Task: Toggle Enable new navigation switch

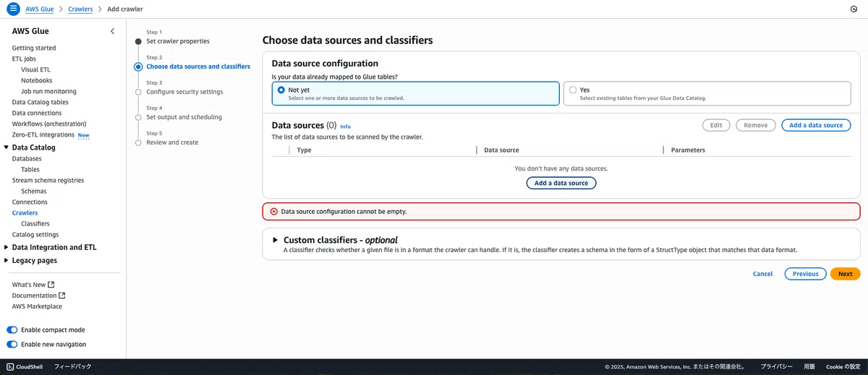Action: tap(12, 345)
